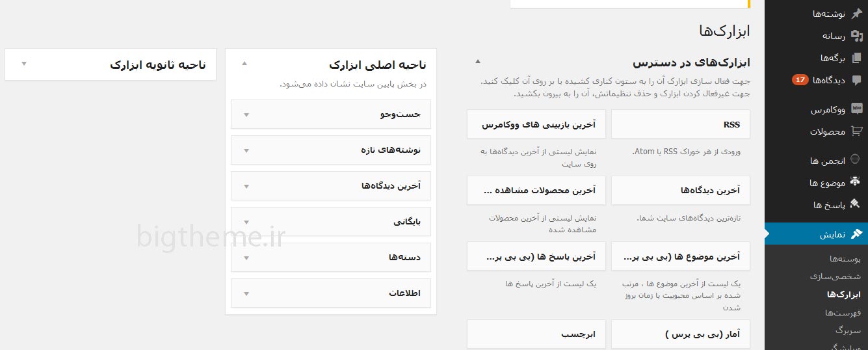Click the pin icon beside نوشته‌ها
This screenshot has width=868, height=350.
coord(856,14)
